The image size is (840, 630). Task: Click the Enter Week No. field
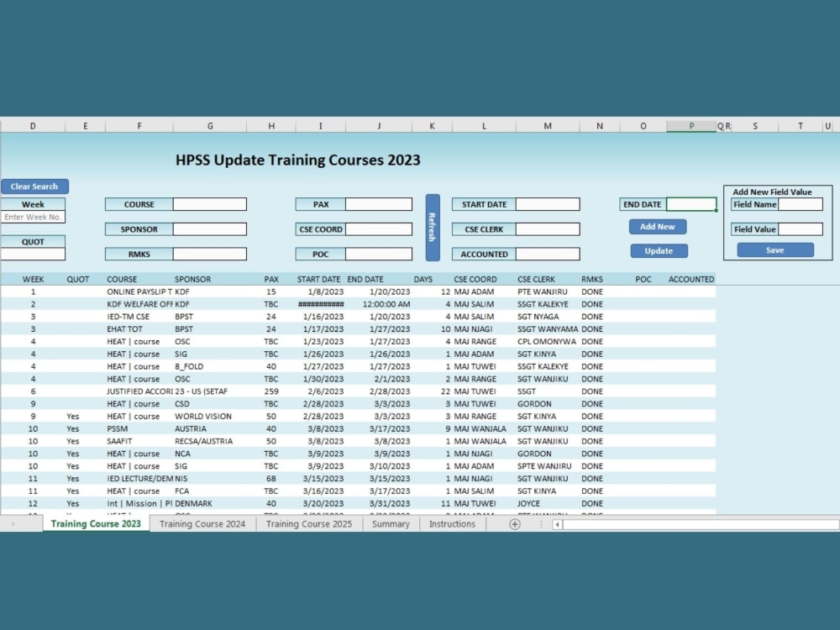(34, 217)
